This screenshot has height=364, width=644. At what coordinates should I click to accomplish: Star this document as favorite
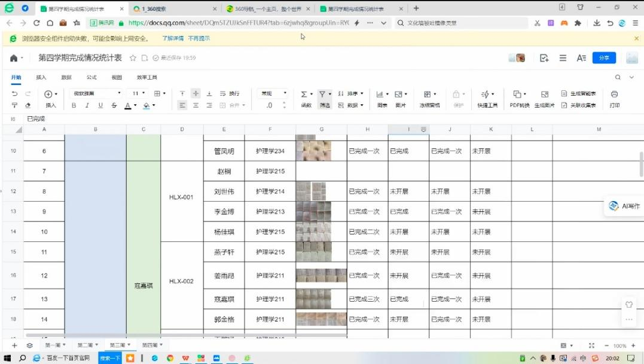133,58
